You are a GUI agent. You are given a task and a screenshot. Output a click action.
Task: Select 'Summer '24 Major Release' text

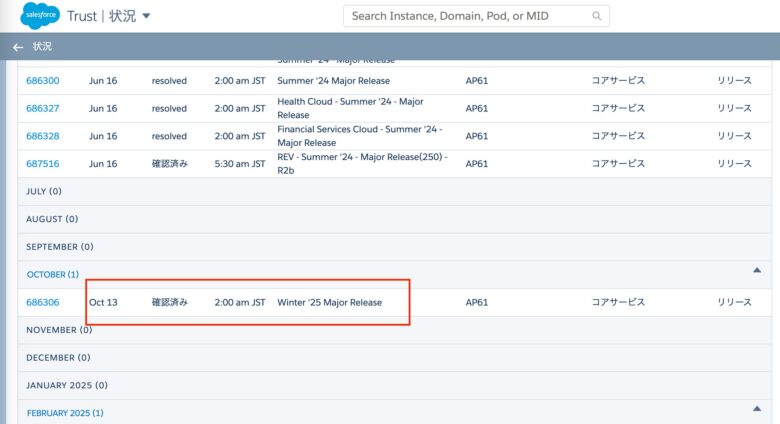(333, 81)
